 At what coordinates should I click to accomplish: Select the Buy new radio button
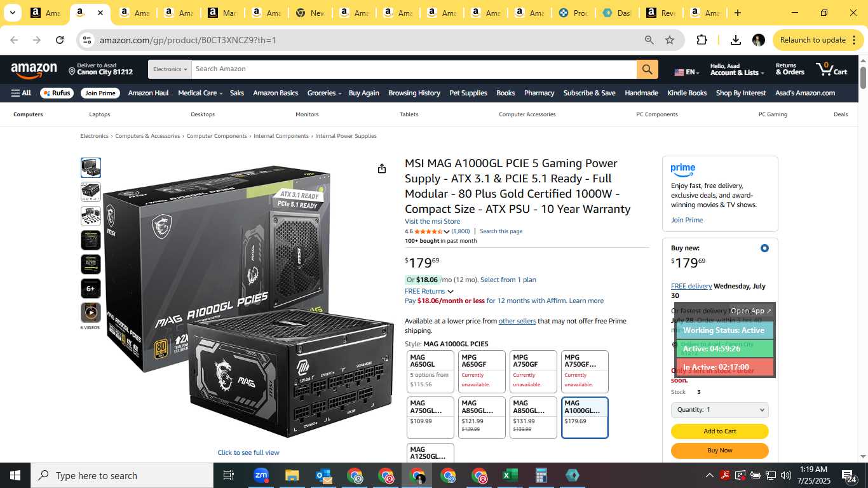pos(764,248)
